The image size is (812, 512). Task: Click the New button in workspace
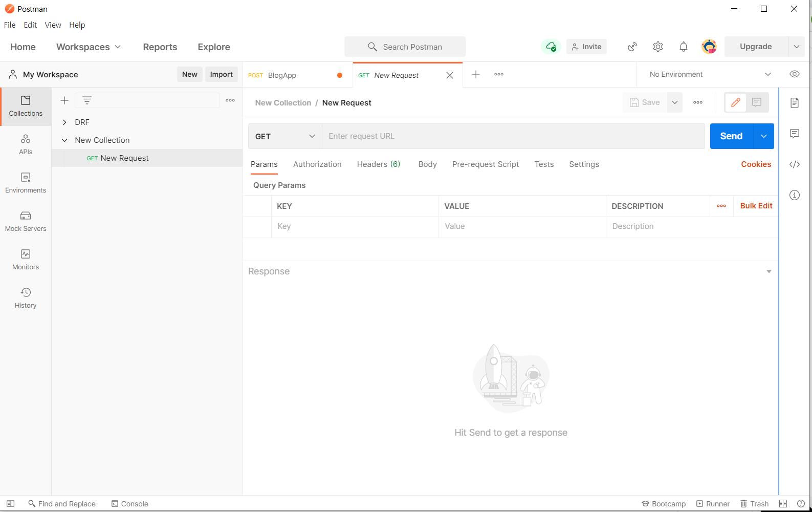click(x=190, y=74)
